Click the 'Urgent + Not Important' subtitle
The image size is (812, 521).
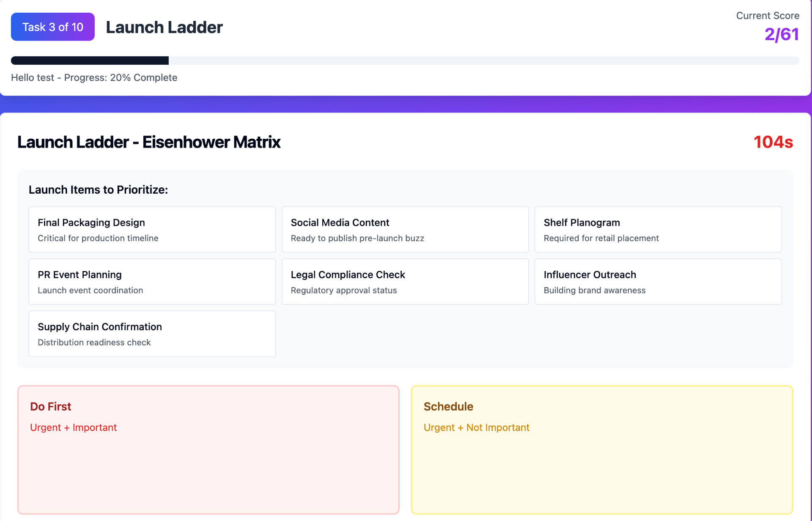point(476,428)
